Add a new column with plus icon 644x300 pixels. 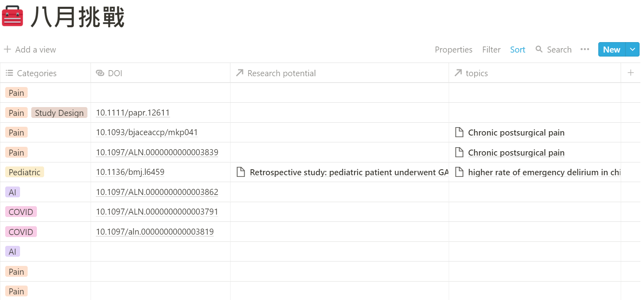[x=630, y=73]
